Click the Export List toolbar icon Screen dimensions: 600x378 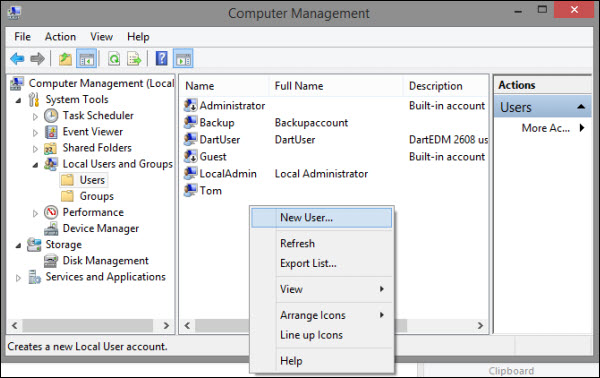[x=134, y=59]
